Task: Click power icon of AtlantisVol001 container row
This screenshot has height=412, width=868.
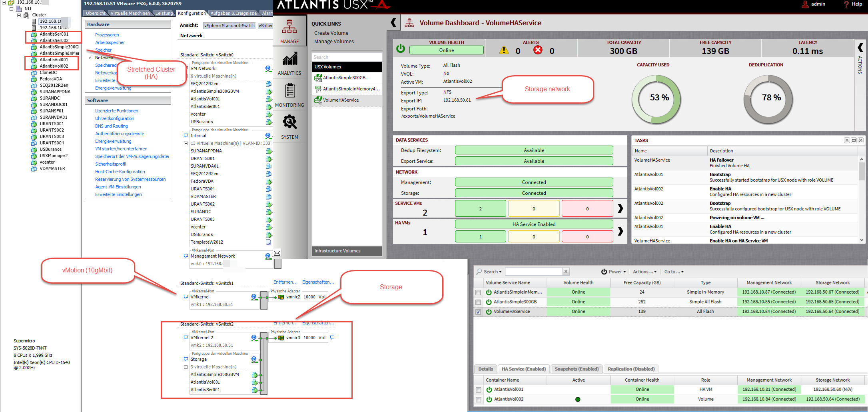Action: [489, 390]
